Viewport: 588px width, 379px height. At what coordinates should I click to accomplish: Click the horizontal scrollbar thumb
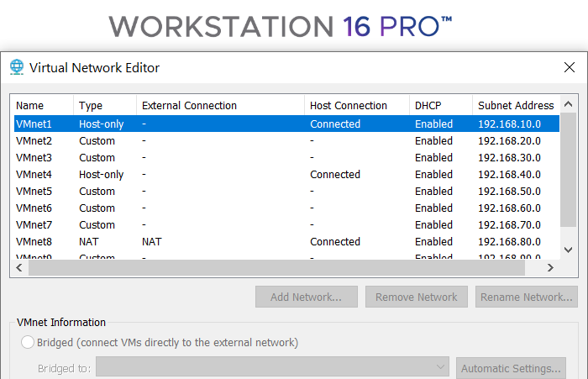click(x=276, y=267)
